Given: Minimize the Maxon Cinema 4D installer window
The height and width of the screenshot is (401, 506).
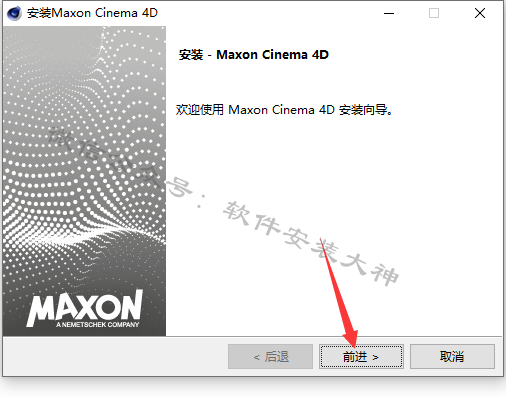Looking at the screenshot, I should tap(389, 13).
